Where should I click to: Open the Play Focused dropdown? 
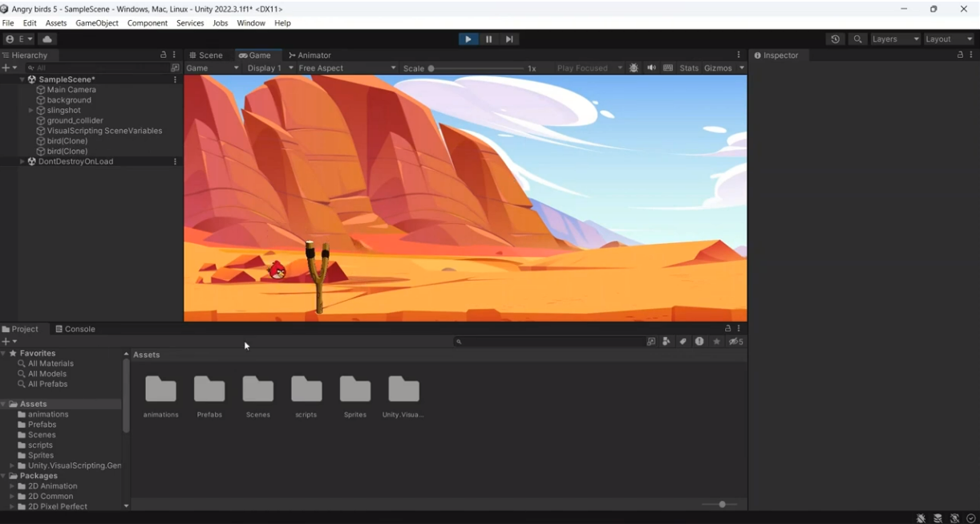point(589,68)
